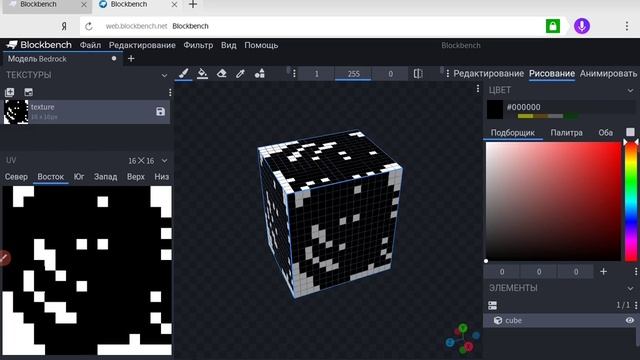The width and height of the screenshot is (640, 360).
Task: Switch to Рисование mode
Action: 552,73
